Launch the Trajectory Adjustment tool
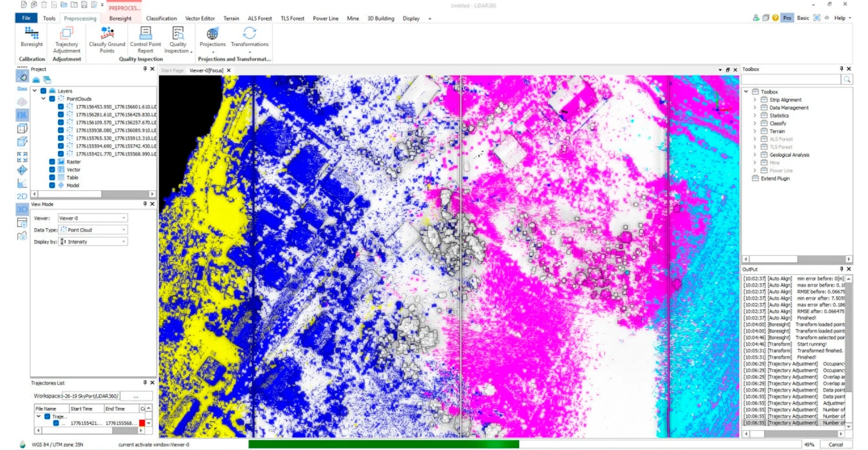The height and width of the screenshot is (450, 868). coord(67,39)
